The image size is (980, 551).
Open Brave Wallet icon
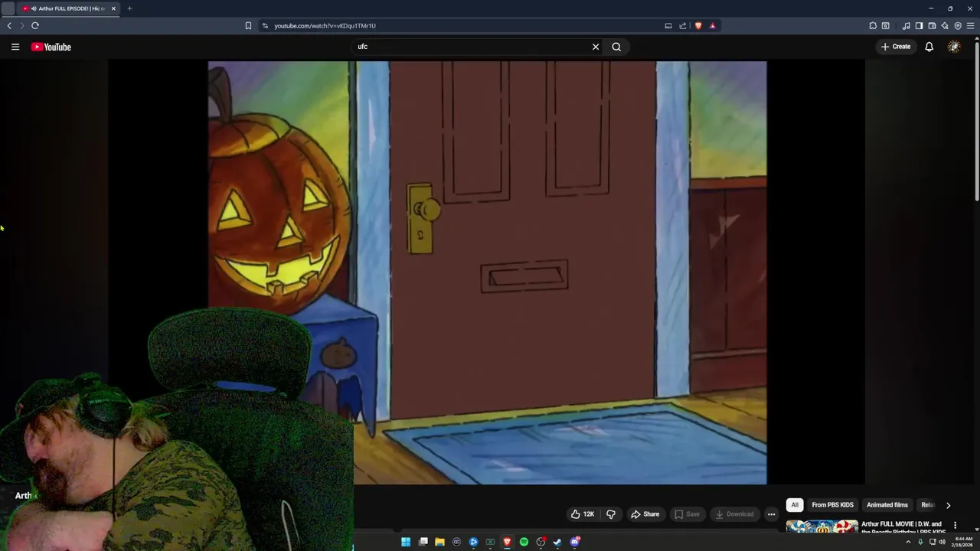pos(932,25)
